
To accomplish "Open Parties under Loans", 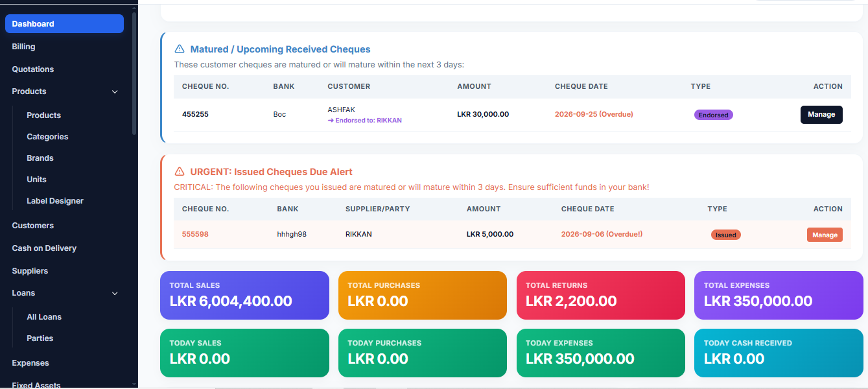I will tap(40, 338).
